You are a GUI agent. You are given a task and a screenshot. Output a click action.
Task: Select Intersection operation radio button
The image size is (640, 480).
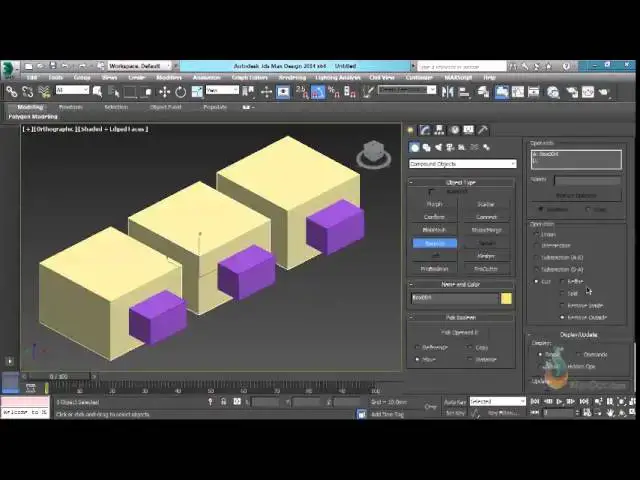point(537,246)
